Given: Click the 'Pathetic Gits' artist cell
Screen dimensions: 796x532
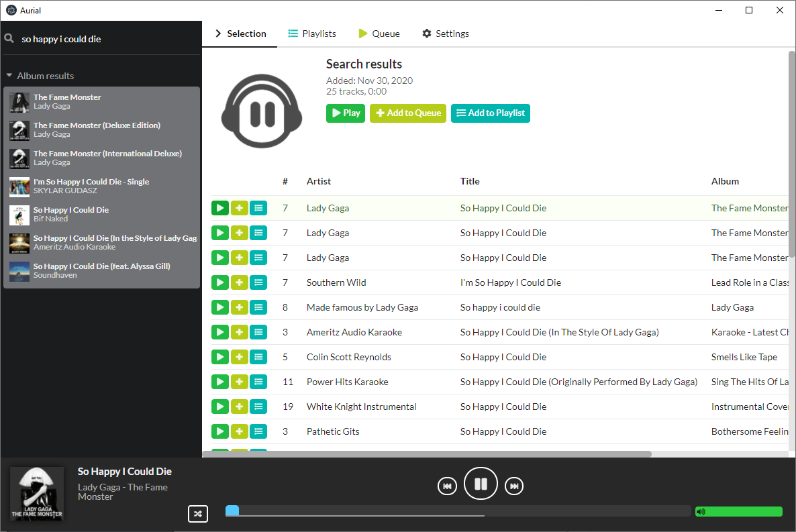Looking at the screenshot, I should pos(333,432).
